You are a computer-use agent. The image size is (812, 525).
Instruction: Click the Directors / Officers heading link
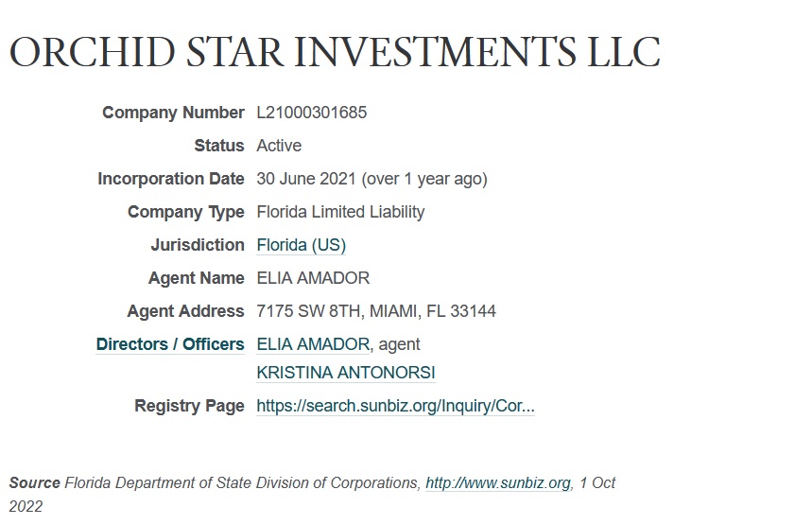[x=170, y=344]
